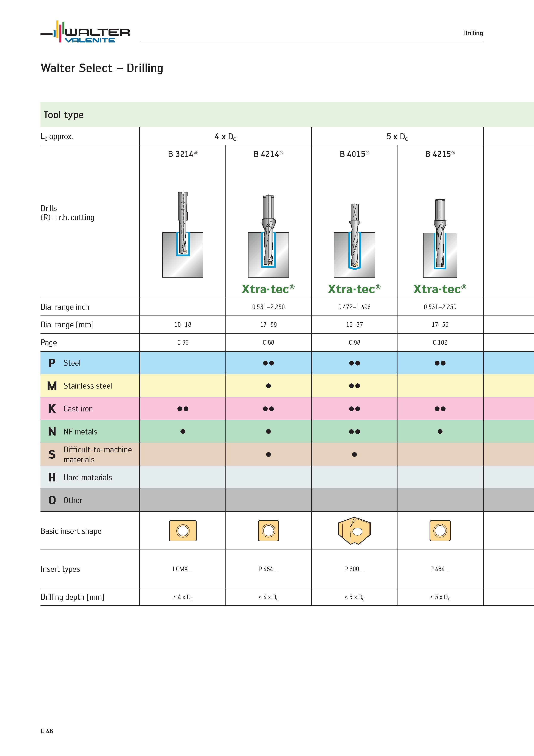This screenshot has width=534, height=756.
Task: Click the 'Lc approx.' row label
Action: tap(57, 137)
